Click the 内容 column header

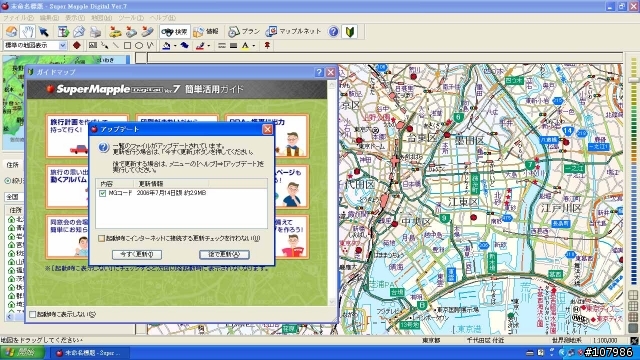point(114,184)
